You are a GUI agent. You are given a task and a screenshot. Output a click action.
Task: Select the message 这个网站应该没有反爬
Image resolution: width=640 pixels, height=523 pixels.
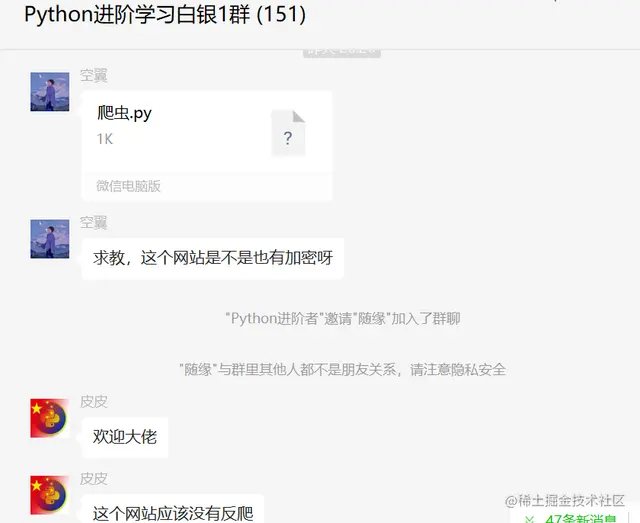173,510
